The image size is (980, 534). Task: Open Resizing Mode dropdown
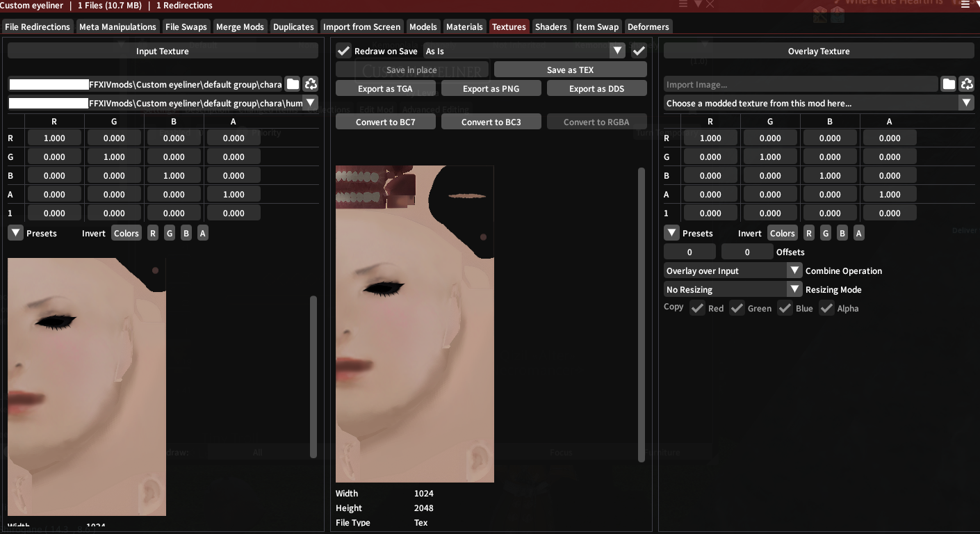733,289
